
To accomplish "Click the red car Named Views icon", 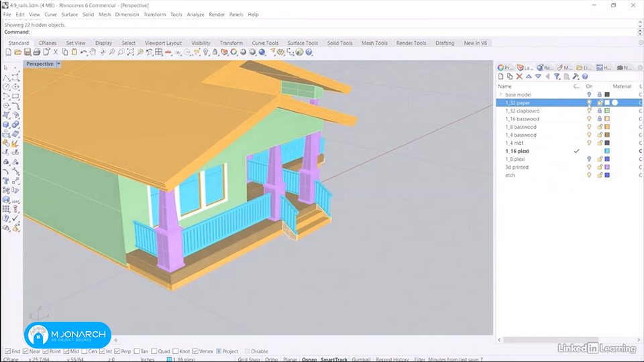I will tap(168, 52).
